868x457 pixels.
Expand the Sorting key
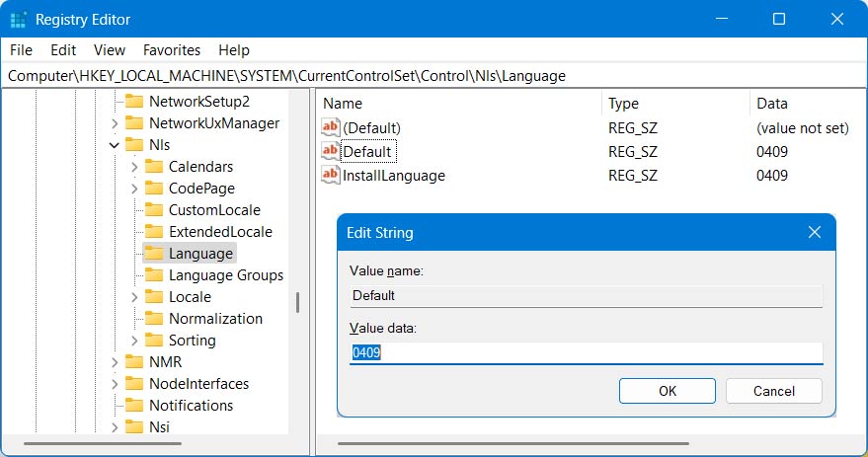coord(134,341)
